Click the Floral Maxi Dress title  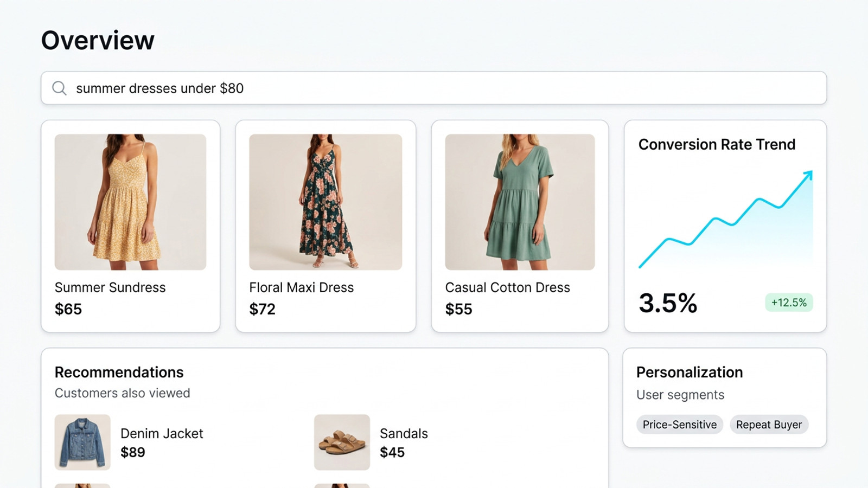(x=301, y=287)
